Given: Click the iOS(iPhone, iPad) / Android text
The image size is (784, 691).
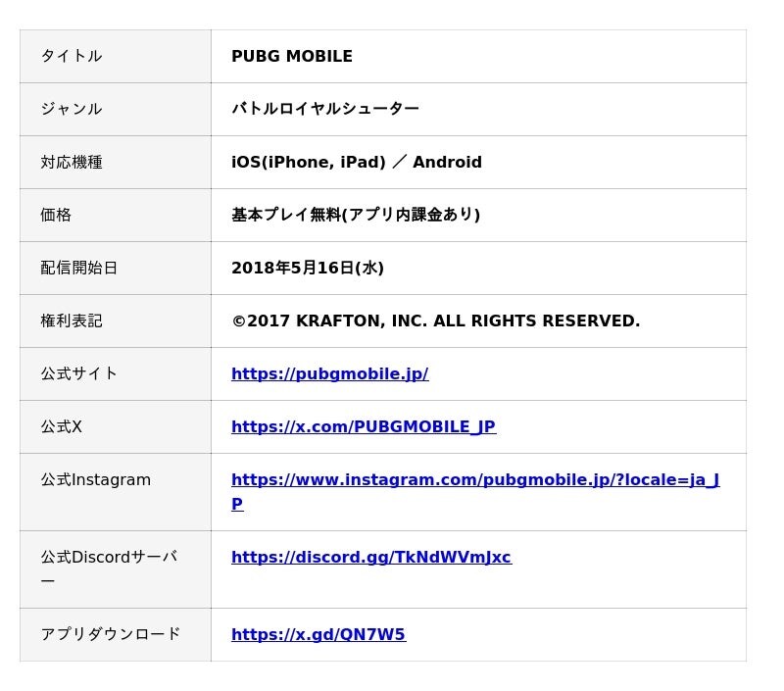Looking at the screenshot, I should (356, 162).
